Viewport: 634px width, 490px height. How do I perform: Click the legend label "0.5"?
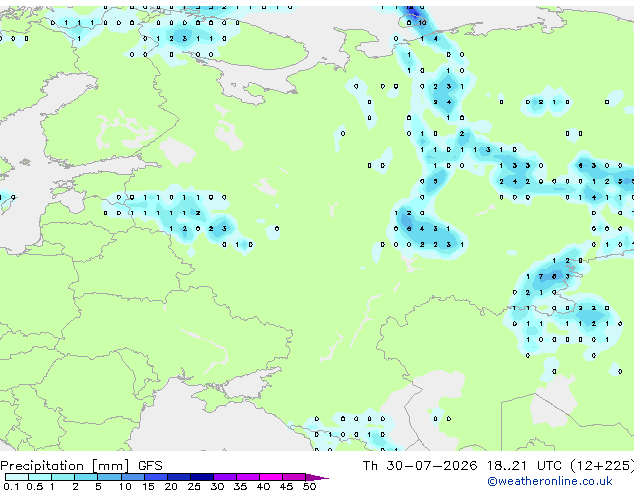point(35,486)
